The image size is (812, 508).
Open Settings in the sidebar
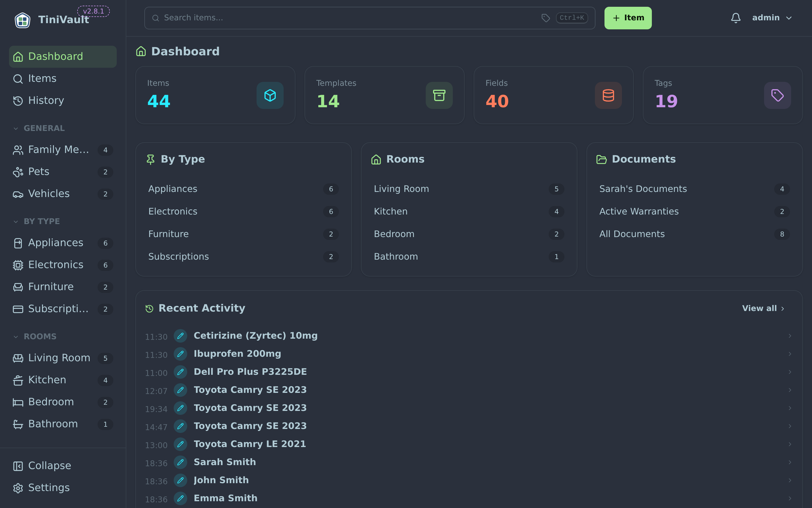[63, 488]
